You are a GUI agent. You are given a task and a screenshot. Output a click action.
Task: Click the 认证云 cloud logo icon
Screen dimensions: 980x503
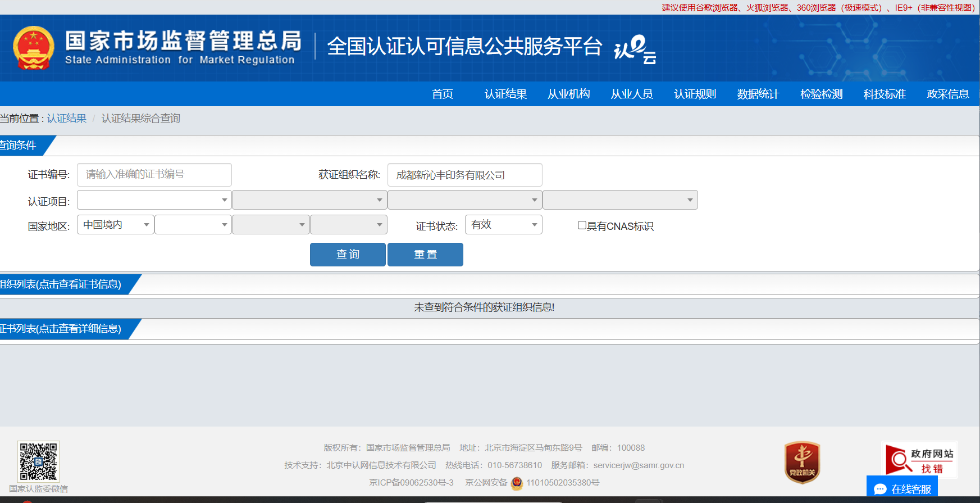tap(635, 49)
